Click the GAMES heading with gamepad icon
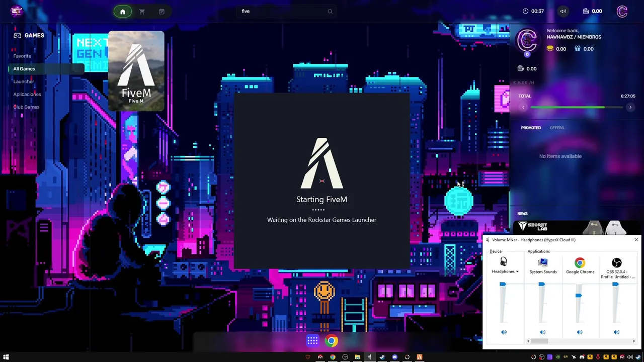 [x=29, y=35]
